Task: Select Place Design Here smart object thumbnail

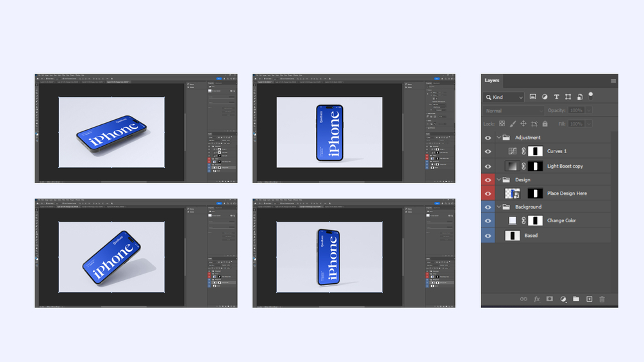Action: click(x=512, y=193)
